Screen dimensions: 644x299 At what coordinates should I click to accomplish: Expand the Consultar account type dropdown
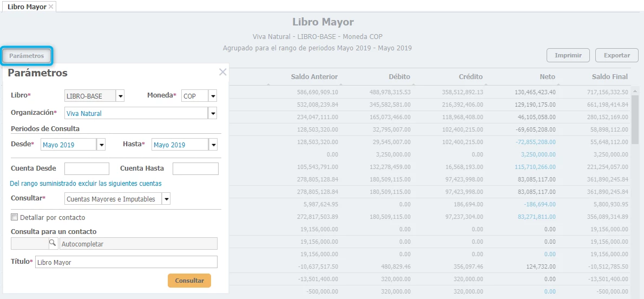click(x=166, y=199)
